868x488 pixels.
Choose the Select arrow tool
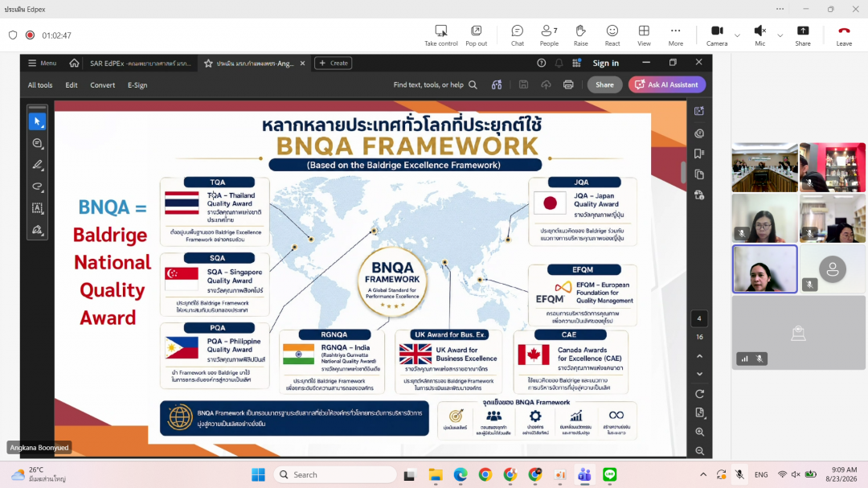(37, 121)
